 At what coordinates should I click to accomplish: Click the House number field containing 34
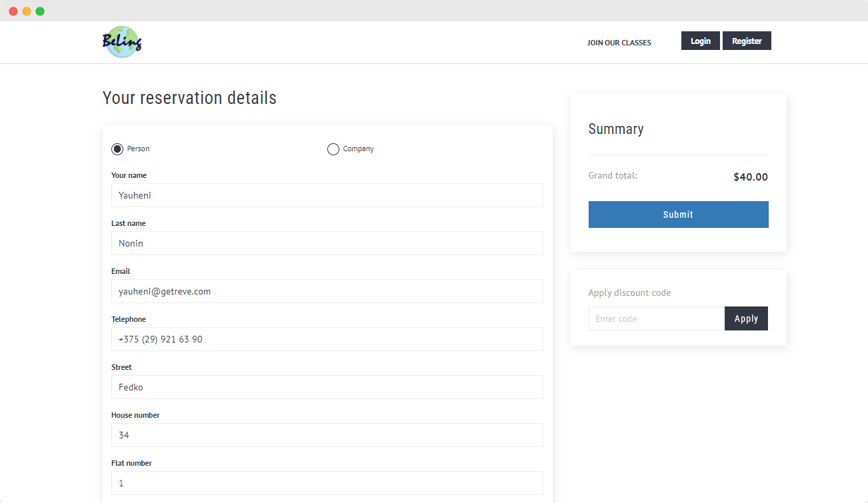(x=327, y=435)
